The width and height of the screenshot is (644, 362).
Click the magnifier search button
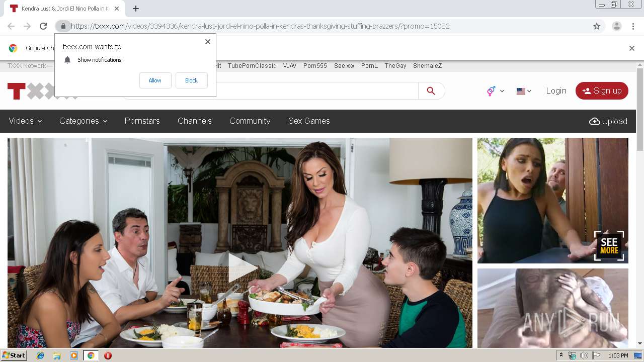[x=431, y=90]
